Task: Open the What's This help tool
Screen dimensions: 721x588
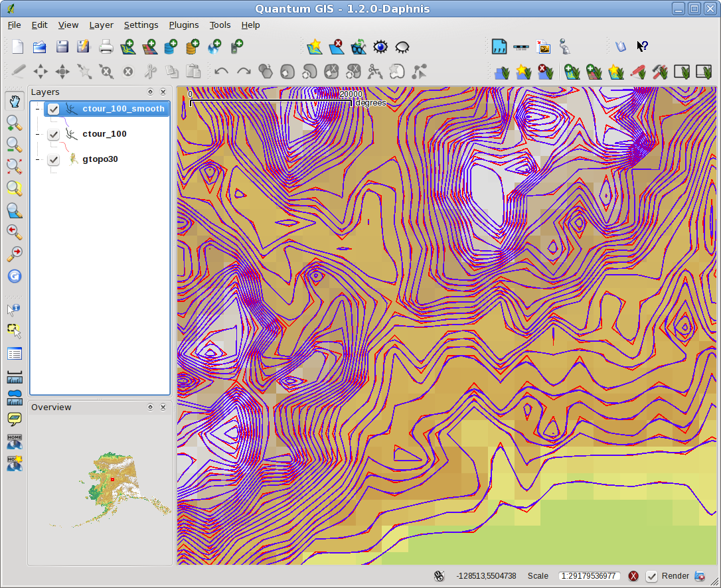Action: point(643,46)
